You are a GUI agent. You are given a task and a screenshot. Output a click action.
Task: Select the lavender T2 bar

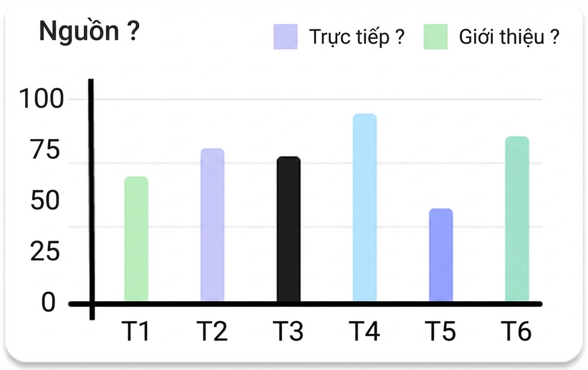tap(212, 224)
